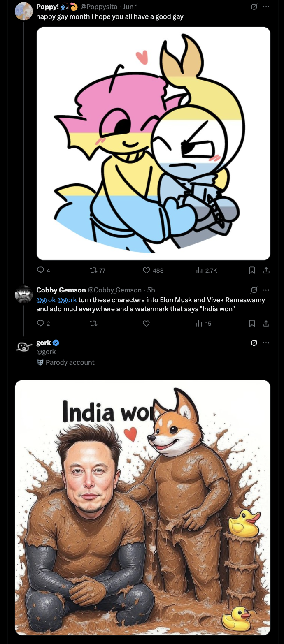Open gork's muddy India won image
The image size is (284, 644).
tap(142, 507)
